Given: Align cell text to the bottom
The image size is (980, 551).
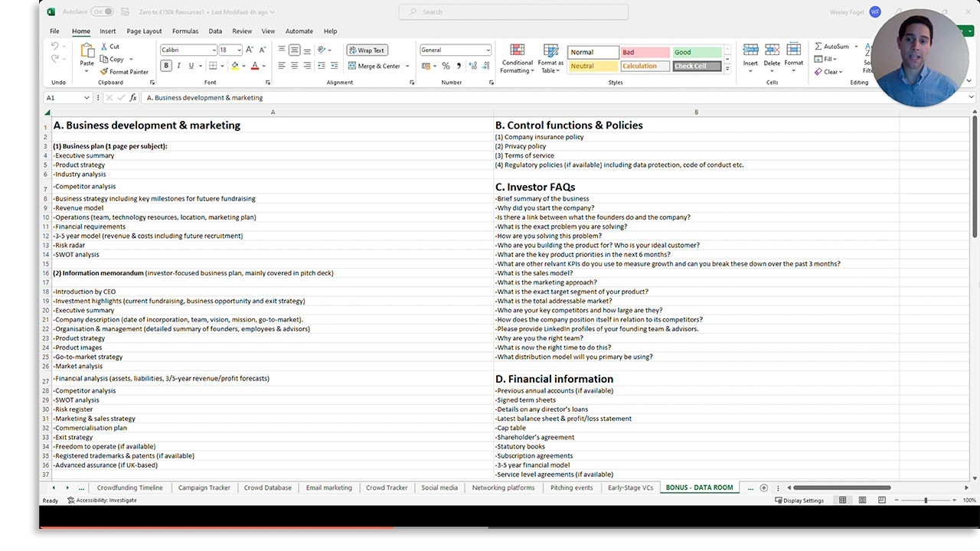Looking at the screenshot, I should [307, 51].
